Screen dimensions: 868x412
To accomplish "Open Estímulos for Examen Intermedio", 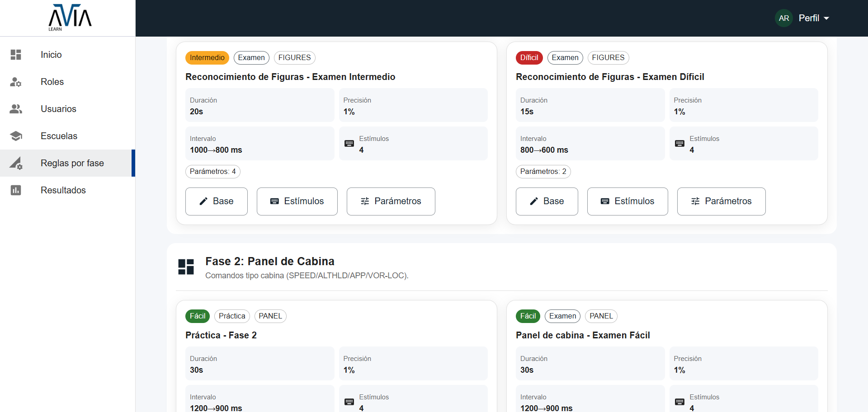I will pyautogui.click(x=297, y=201).
